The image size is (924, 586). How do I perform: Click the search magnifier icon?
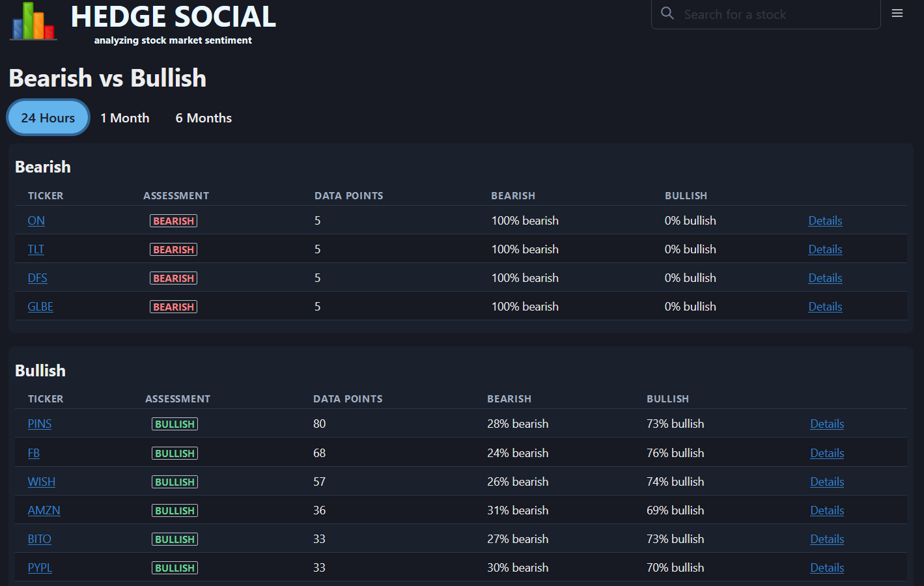pyautogui.click(x=667, y=13)
